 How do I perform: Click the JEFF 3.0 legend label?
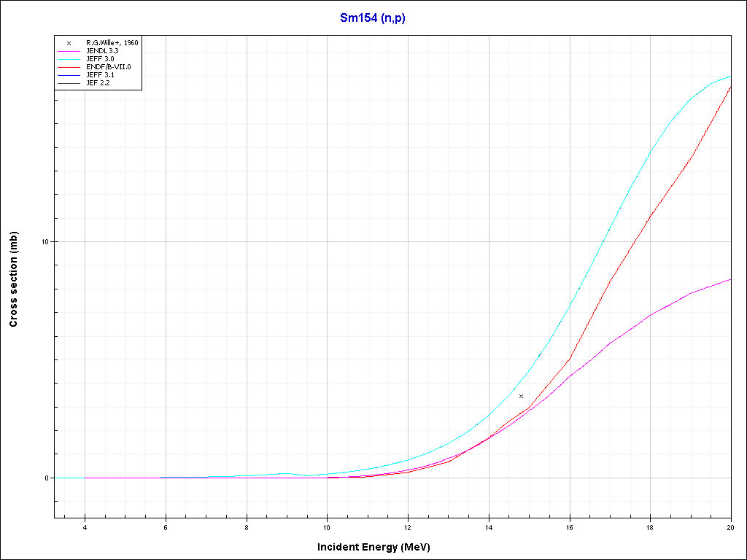tap(100, 59)
